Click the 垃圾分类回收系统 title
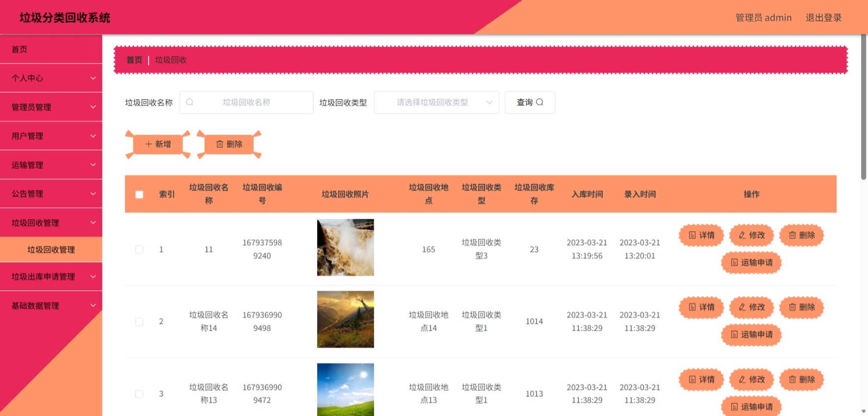The width and height of the screenshot is (868, 416). (x=65, y=18)
